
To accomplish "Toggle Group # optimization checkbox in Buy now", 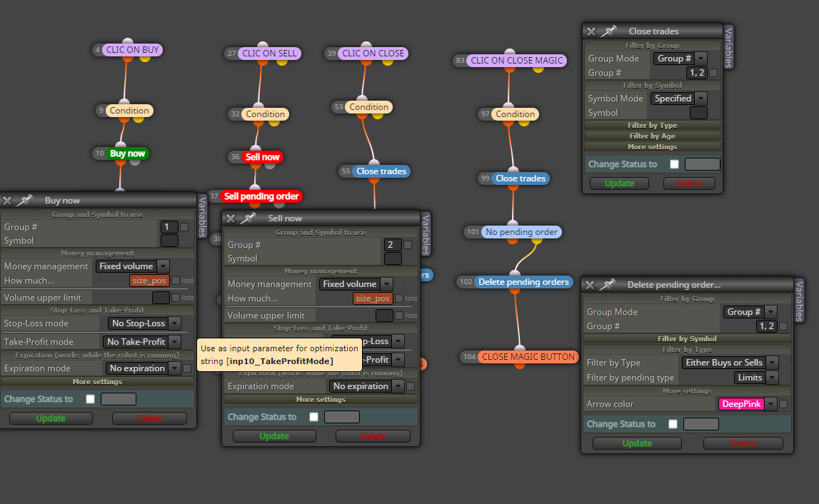I will click(x=184, y=227).
